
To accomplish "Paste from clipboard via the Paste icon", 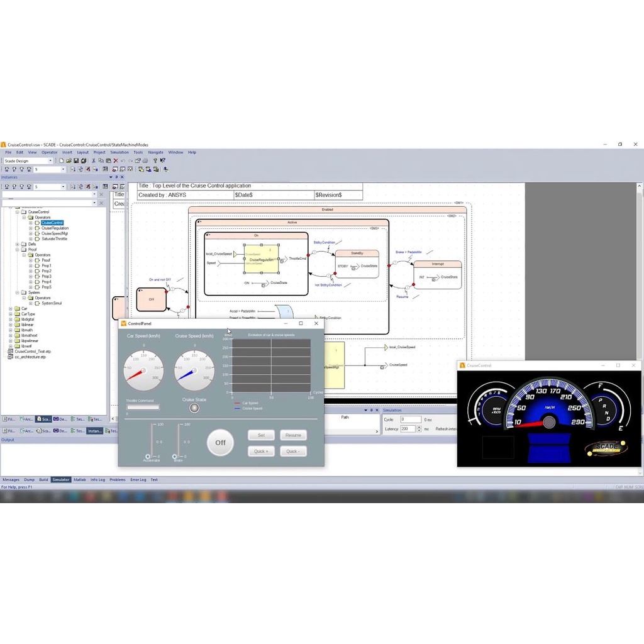I will (108, 160).
